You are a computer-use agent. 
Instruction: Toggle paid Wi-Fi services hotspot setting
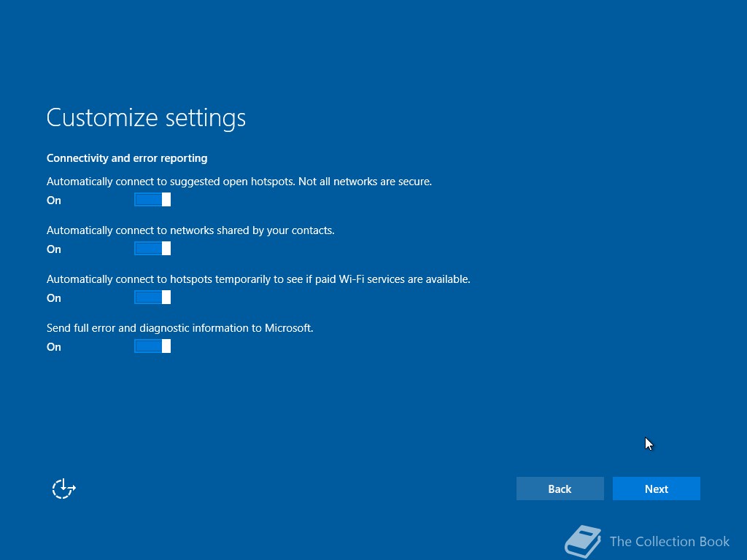point(152,297)
